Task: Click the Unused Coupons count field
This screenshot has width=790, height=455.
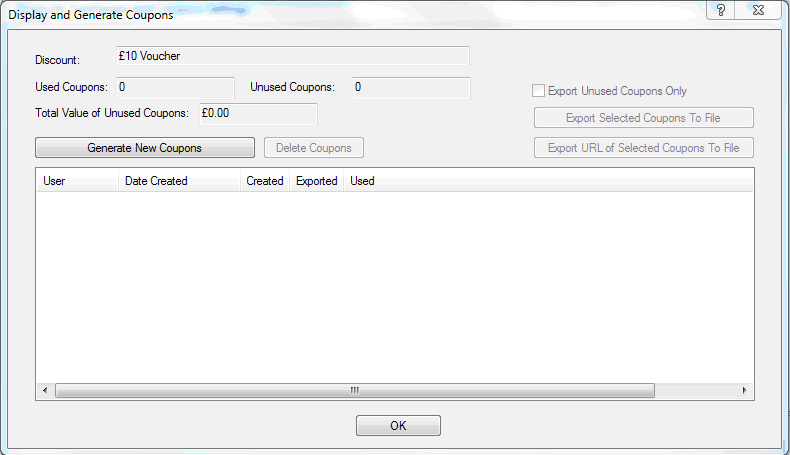Action: pos(411,88)
